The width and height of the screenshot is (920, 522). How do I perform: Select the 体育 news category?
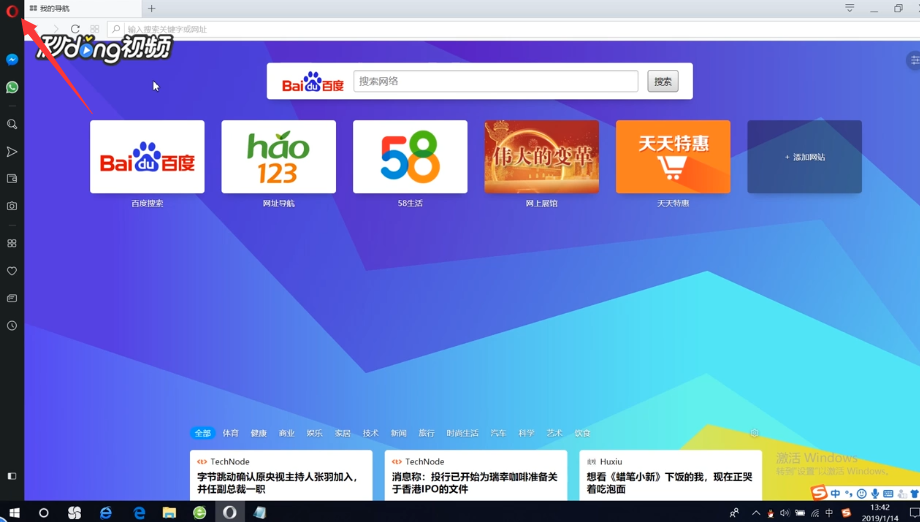[x=231, y=433]
